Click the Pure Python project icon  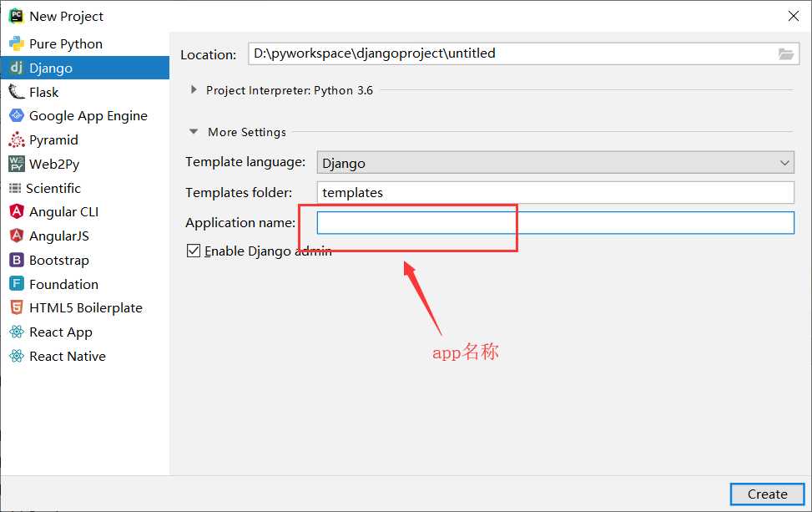17,43
